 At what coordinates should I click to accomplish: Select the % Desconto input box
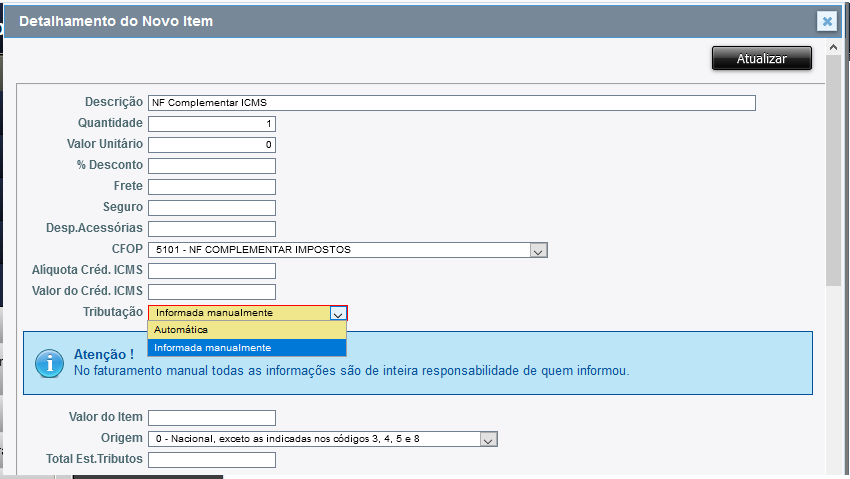click(x=211, y=166)
